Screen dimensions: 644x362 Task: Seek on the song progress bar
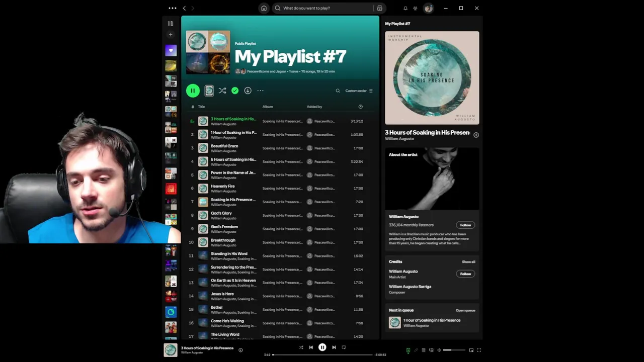click(323, 355)
